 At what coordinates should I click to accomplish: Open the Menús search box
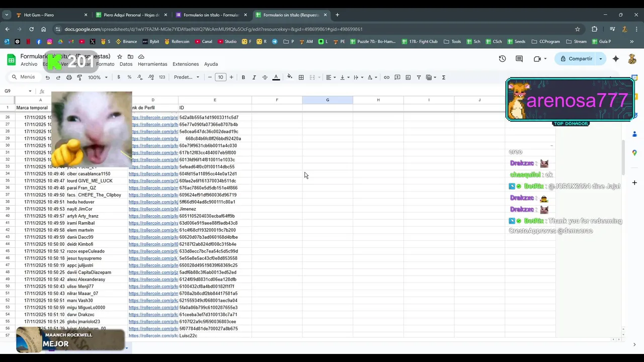pyautogui.click(x=24, y=77)
